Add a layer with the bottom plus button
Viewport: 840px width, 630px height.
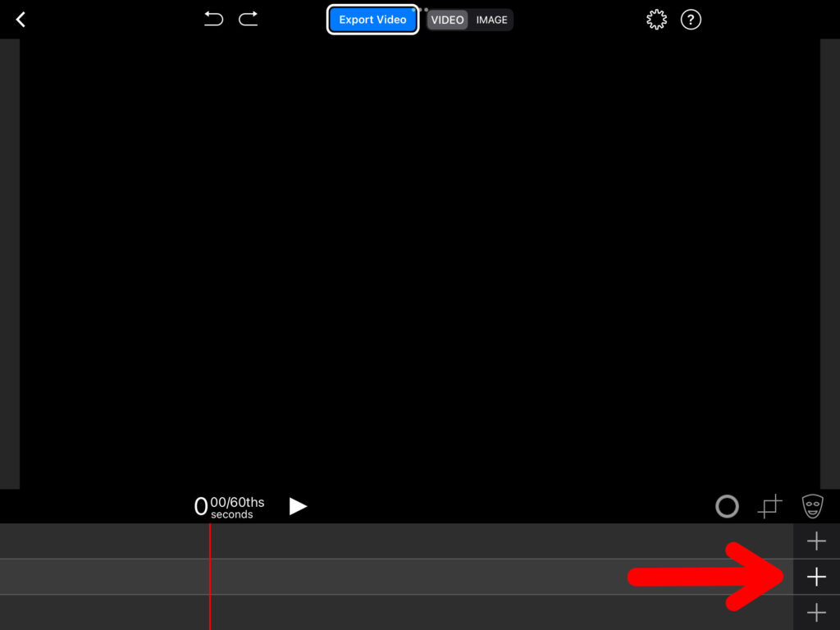[816, 612]
